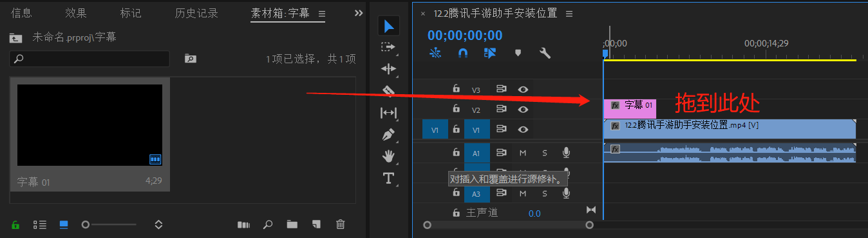Toggle sync lock on A1 track

tap(502, 153)
